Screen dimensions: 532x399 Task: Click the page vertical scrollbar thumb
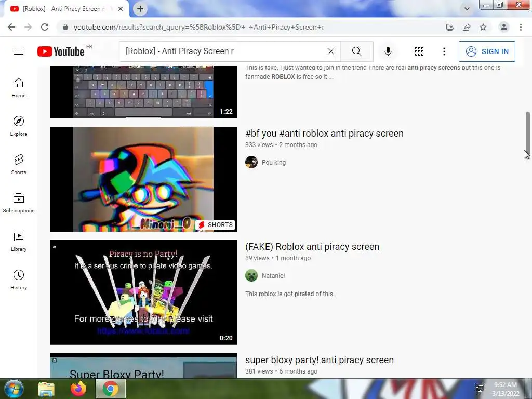click(x=528, y=134)
